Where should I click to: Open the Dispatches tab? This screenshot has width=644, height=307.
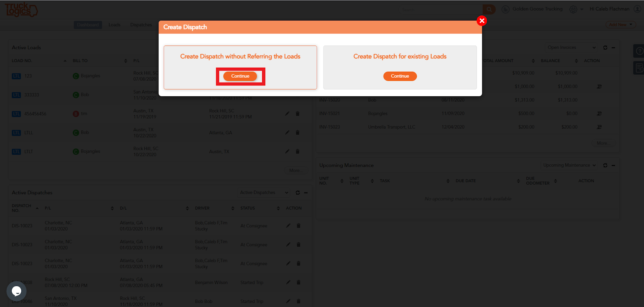(x=141, y=25)
